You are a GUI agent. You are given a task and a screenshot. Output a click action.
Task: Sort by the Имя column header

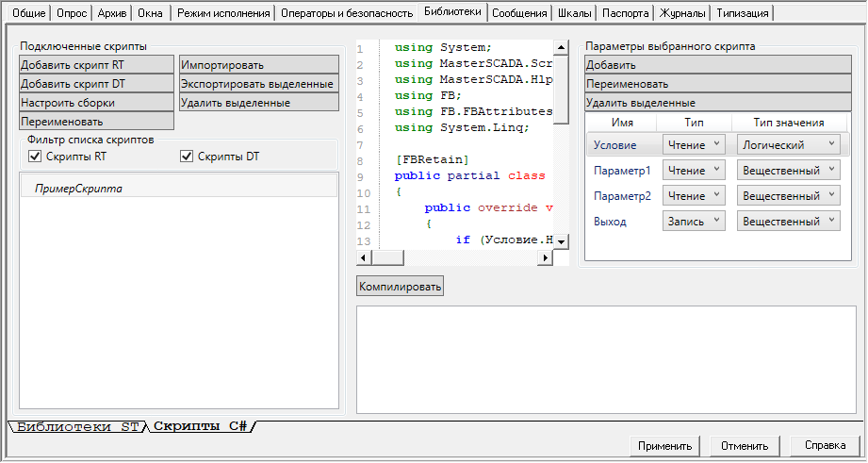(622, 123)
